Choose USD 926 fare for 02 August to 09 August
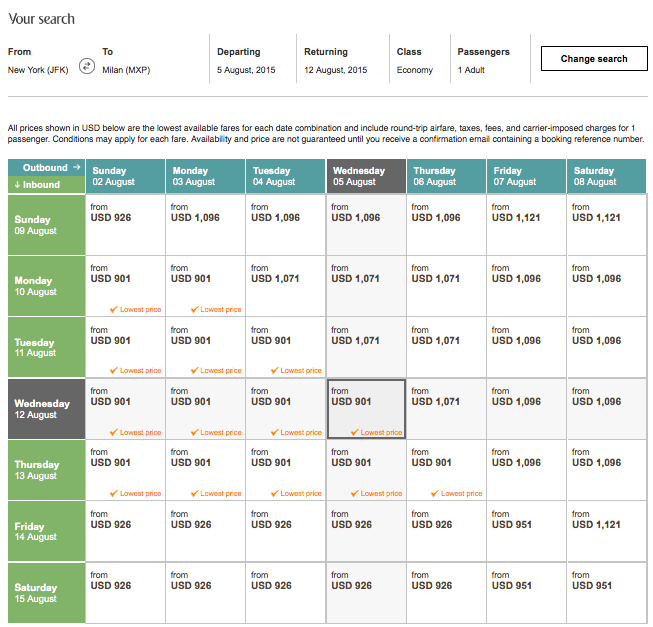Screen dimensions: 653x627 click(x=125, y=225)
